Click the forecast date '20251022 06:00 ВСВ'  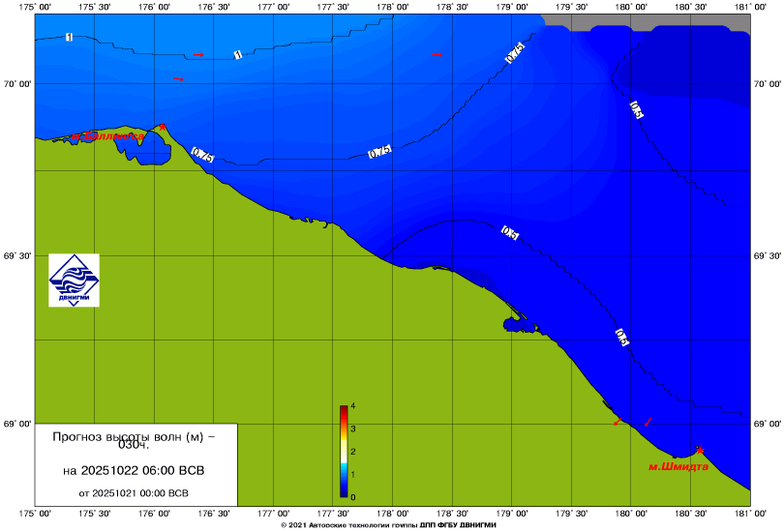click(134, 470)
